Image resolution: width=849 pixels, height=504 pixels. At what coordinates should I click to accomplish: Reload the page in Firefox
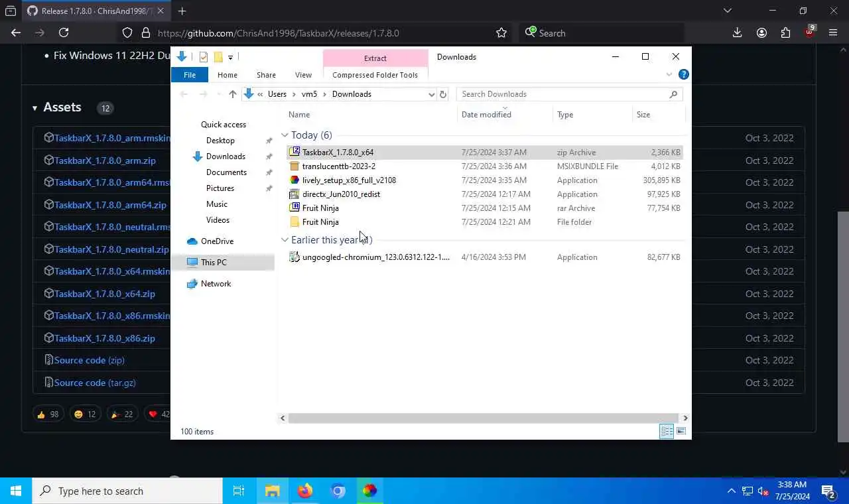coord(64,32)
